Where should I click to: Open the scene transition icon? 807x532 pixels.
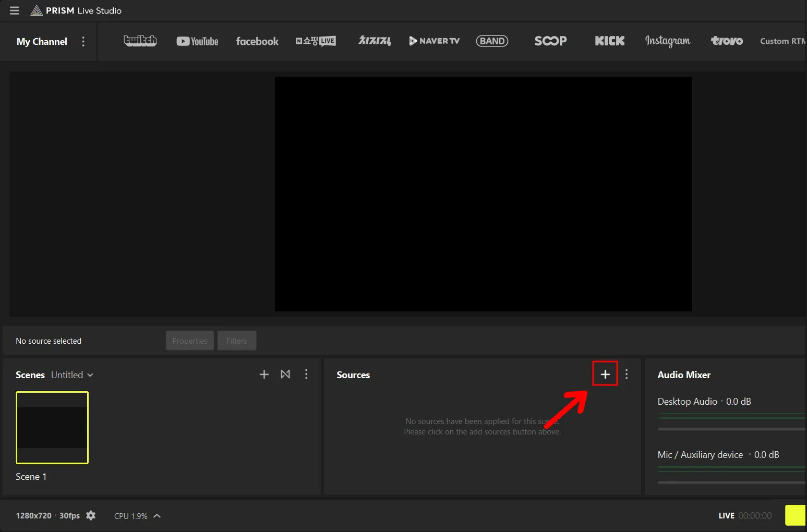pyautogui.click(x=285, y=374)
